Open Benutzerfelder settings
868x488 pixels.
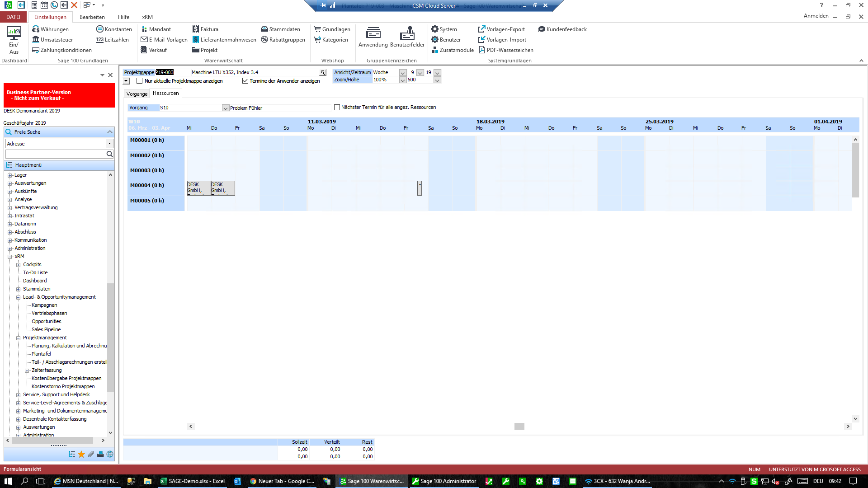tap(407, 37)
